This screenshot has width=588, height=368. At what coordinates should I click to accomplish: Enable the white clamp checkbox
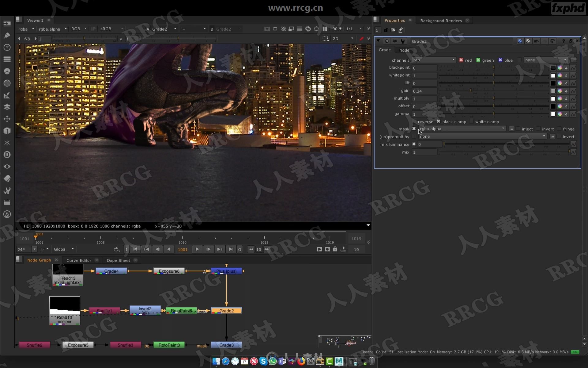471,122
